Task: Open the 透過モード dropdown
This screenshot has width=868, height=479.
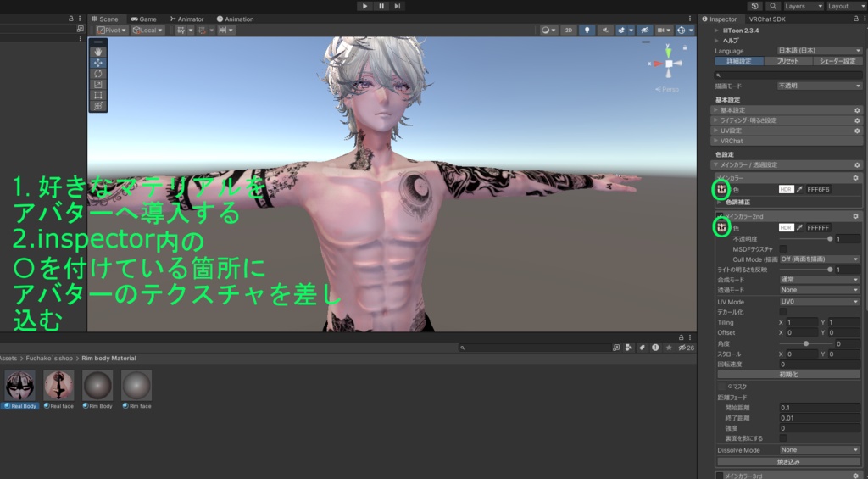Action: click(820, 290)
